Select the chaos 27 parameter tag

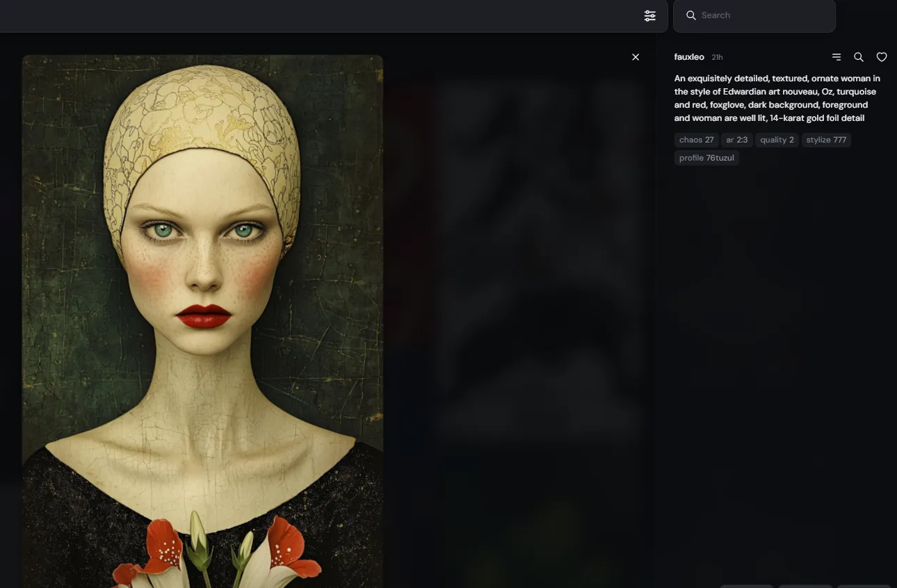[x=696, y=140]
